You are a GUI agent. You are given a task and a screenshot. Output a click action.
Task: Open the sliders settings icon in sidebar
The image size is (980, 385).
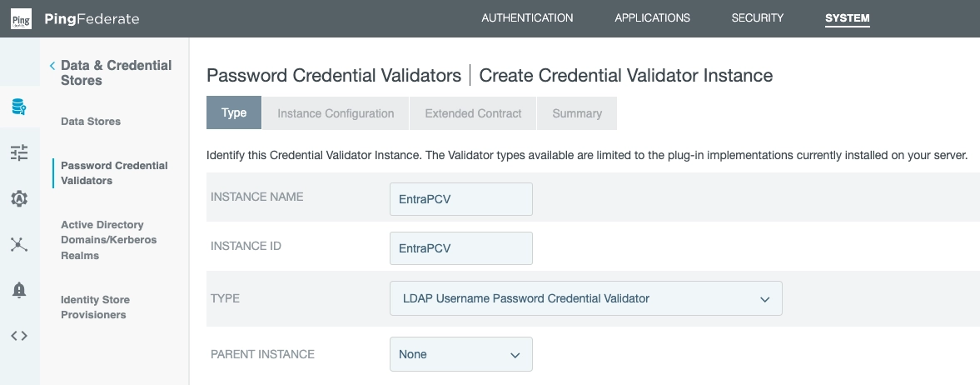[19, 152]
